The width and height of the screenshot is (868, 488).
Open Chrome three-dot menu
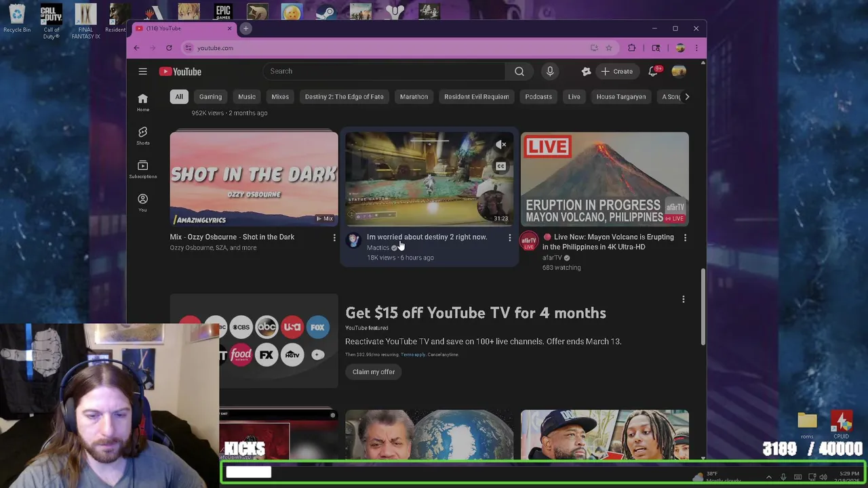696,48
